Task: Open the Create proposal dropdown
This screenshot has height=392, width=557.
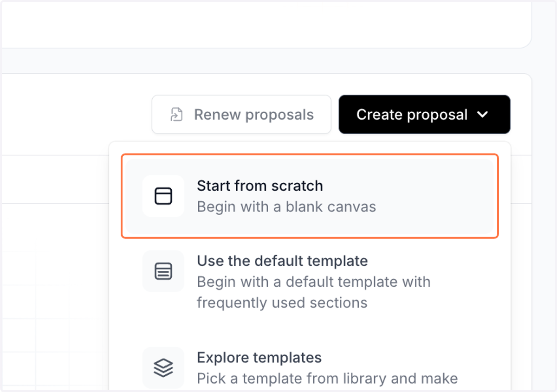Action: [424, 115]
